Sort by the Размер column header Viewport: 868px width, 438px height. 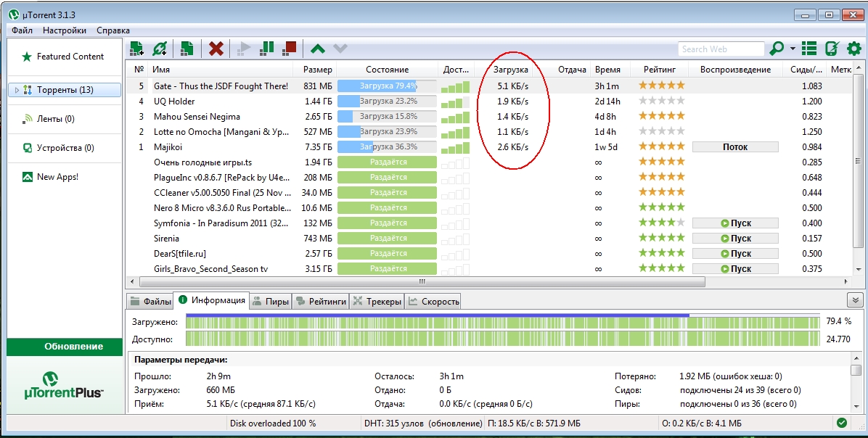tap(314, 70)
